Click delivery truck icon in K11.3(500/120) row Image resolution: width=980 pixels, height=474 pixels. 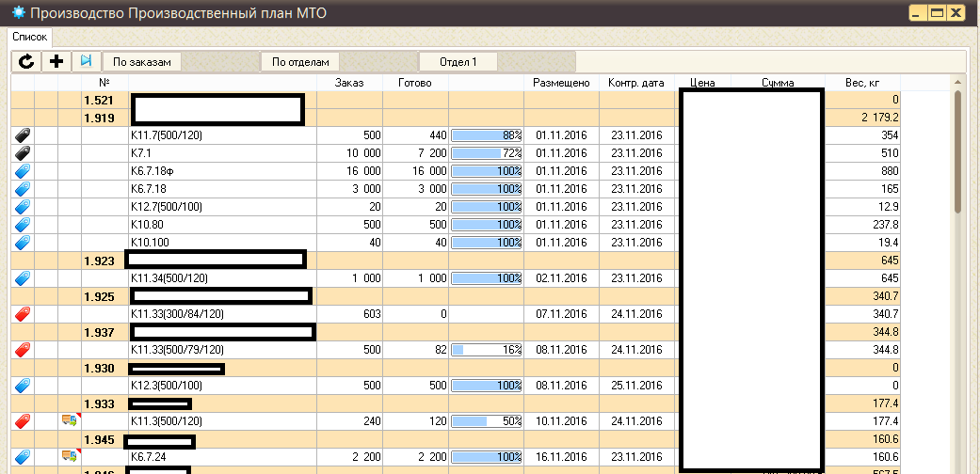(70, 421)
